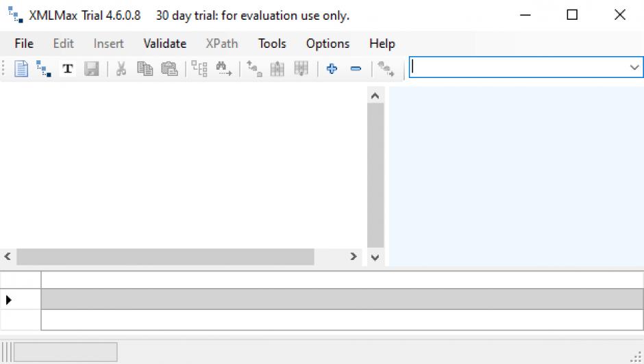Close the XMLMax window
644x364 pixels.
620,15
